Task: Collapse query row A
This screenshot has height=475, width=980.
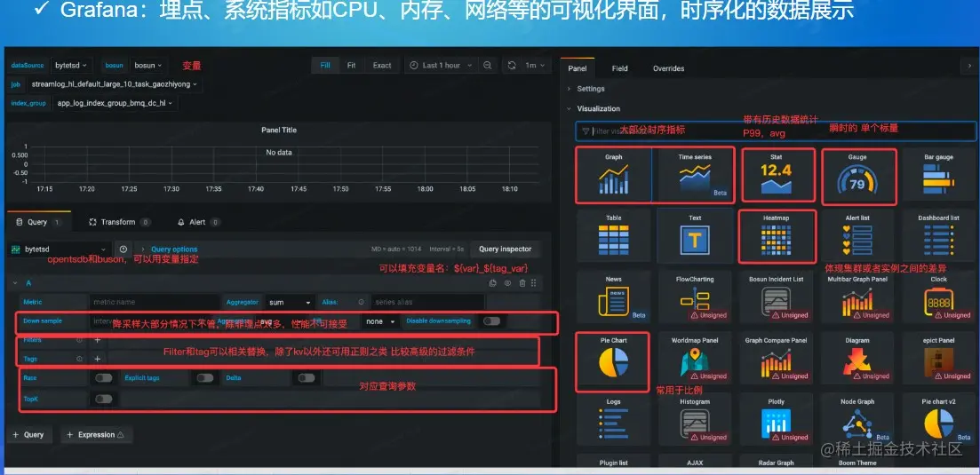Action: pos(15,282)
